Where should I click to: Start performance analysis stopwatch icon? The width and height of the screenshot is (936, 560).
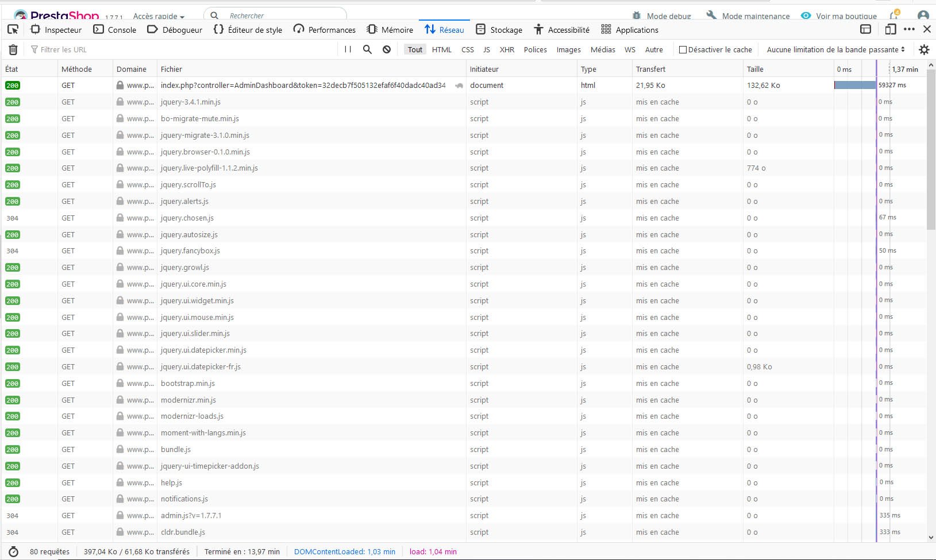click(x=14, y=551)
